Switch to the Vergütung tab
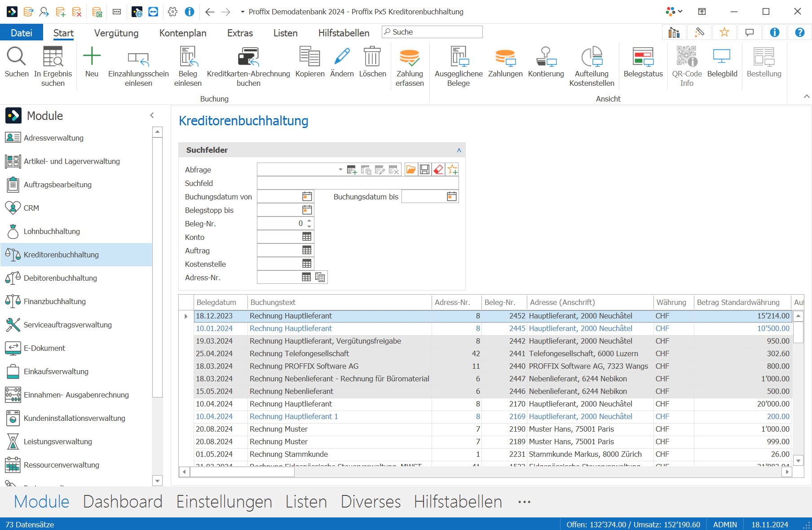The width and height of the screenshot is (812, 530). [116, 33]
